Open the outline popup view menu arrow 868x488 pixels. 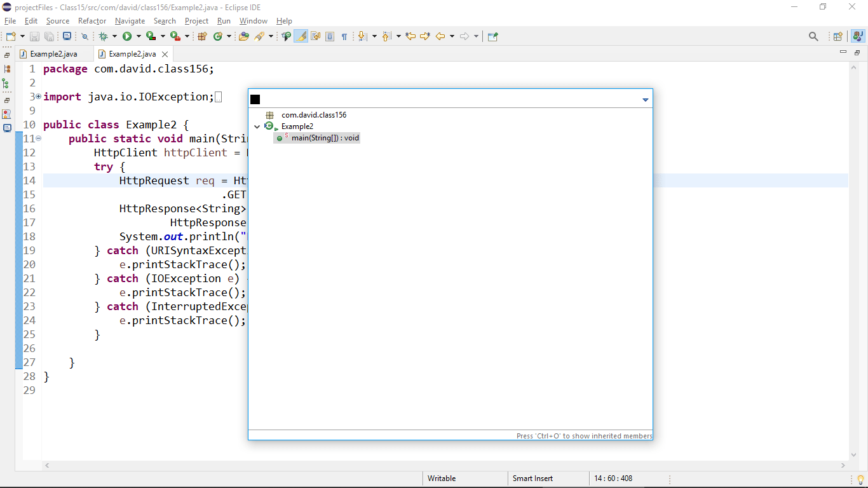pos(646,100)
